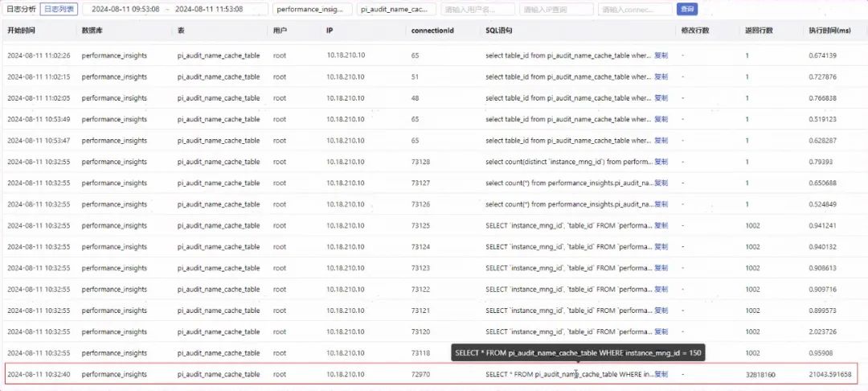868x391 pixels.
Task: Click connection ID 73118
Action: click(x=420, y=353)
